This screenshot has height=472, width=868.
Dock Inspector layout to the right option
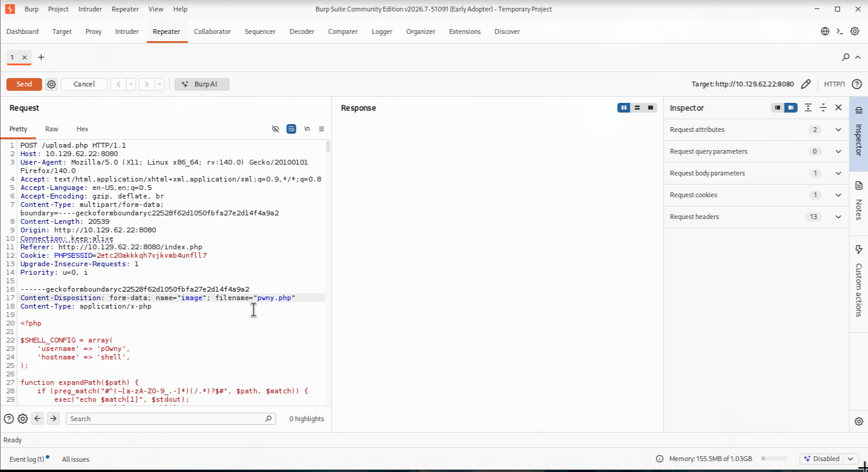[x=791, y=108]
